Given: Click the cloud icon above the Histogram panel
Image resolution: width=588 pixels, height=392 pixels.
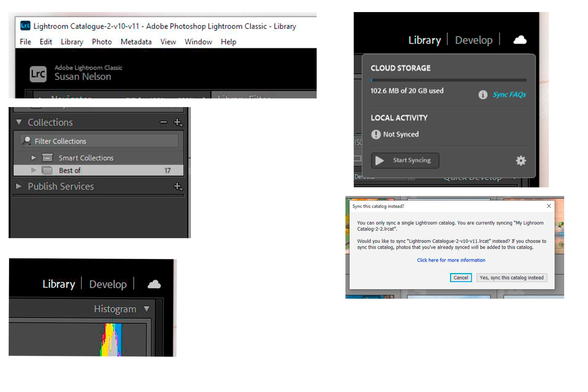Looking at the screenshot, I should pyautogui.click(x=154, y=284).
